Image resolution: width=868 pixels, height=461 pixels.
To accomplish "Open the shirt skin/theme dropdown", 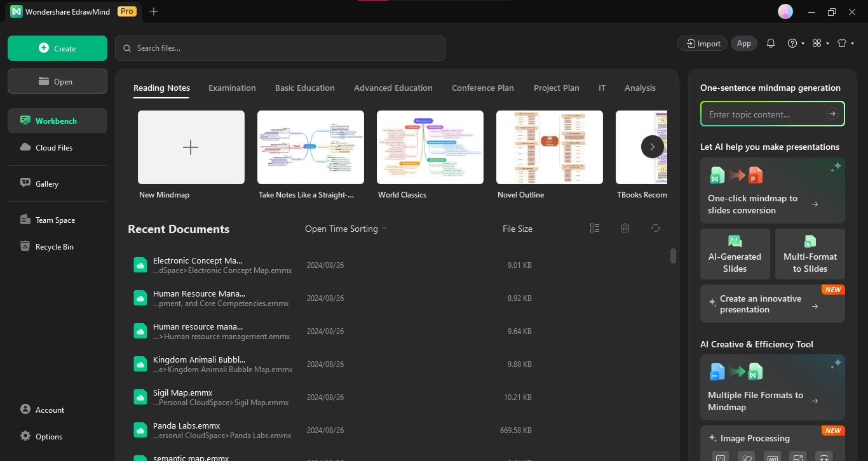I will pyautogui.click(x=846, y=43).
